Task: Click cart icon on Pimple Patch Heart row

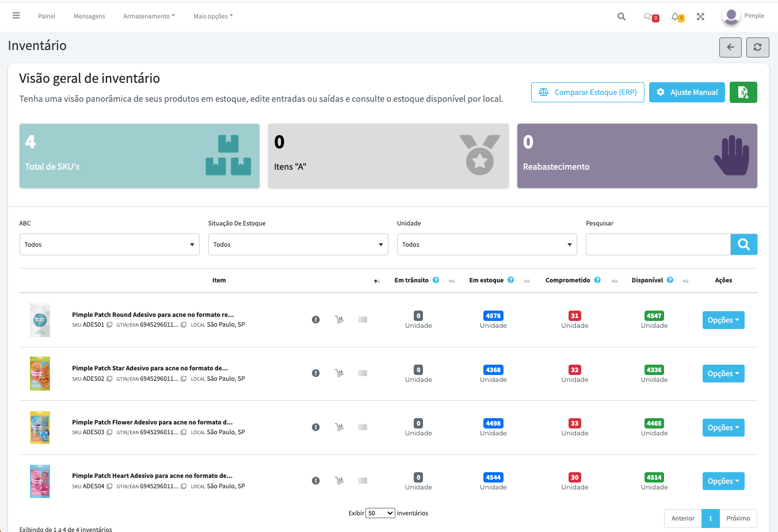Action: (x=340, y=481)
